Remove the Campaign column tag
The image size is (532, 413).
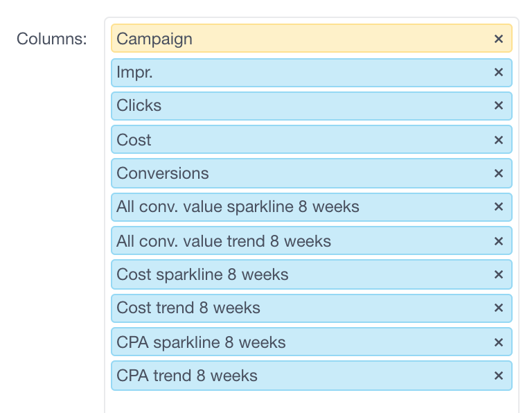[x=498, y=39]
